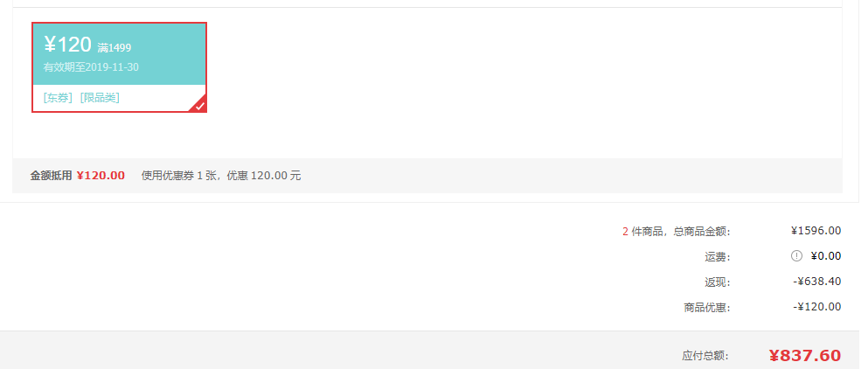Click the red item count number 2
Image resolution: width=868 pixels, height=369 pixels.
[x=626, y=232]
